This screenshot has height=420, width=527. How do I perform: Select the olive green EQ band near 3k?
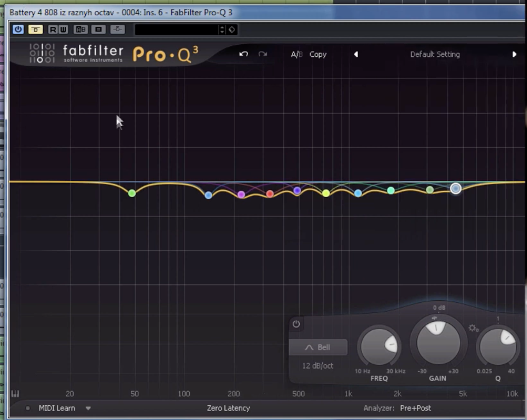click(x=430, y=190)
